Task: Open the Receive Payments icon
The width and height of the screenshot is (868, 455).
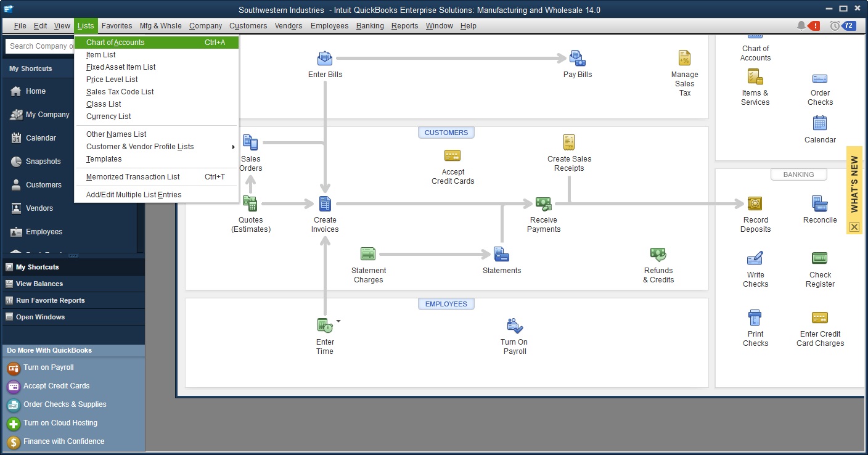Action: click(x=543, y=203)
